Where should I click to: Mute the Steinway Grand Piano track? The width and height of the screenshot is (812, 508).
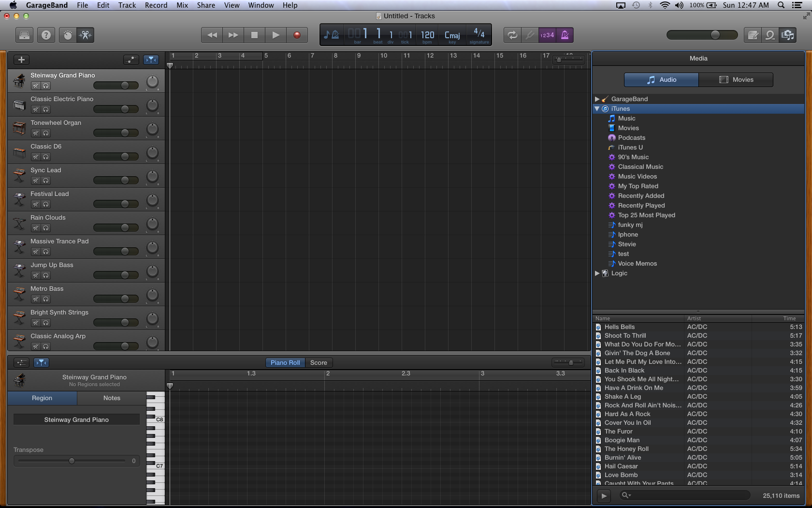click(35, 86)
